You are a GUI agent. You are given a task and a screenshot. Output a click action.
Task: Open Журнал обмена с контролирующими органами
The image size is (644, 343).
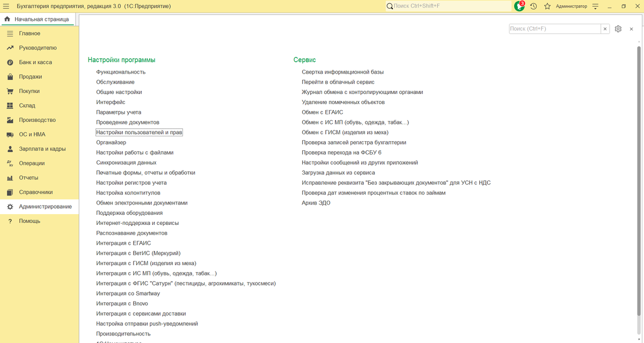362,92
